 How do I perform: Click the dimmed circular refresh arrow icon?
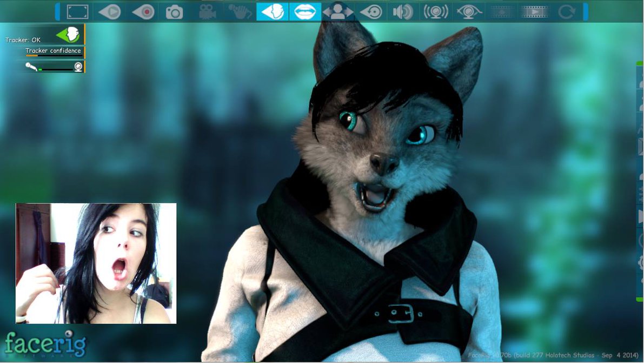[567, 11]
